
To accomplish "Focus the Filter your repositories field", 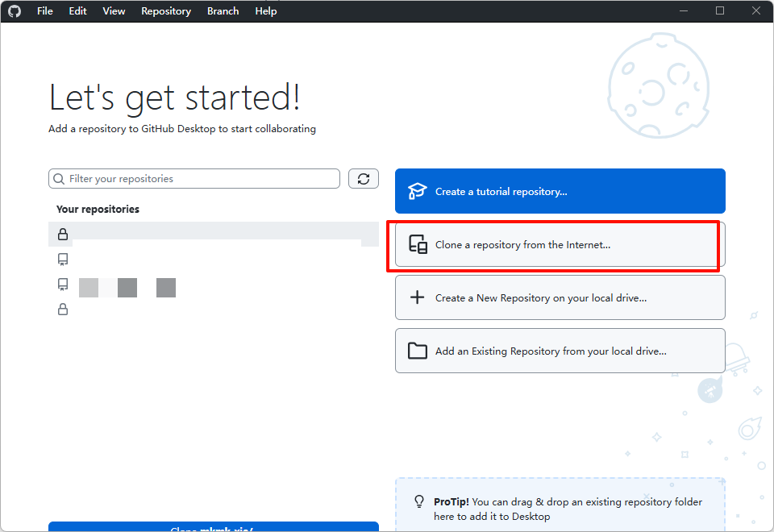I will [x=194, y=179].
